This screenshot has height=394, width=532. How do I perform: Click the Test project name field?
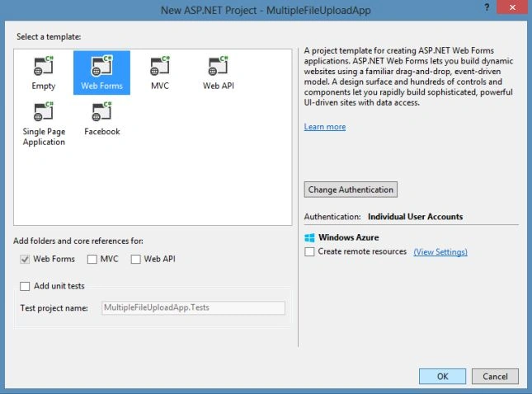point(193,308)
